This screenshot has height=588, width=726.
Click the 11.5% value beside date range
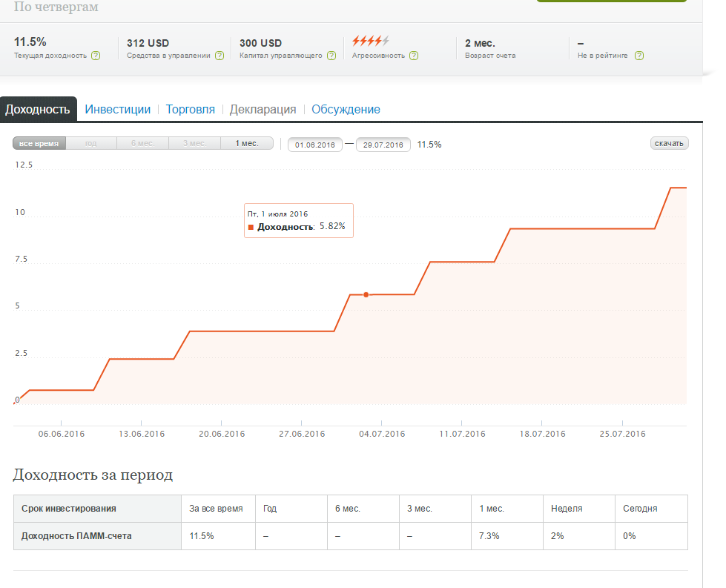pyautogui.click(x=429, y=145)
